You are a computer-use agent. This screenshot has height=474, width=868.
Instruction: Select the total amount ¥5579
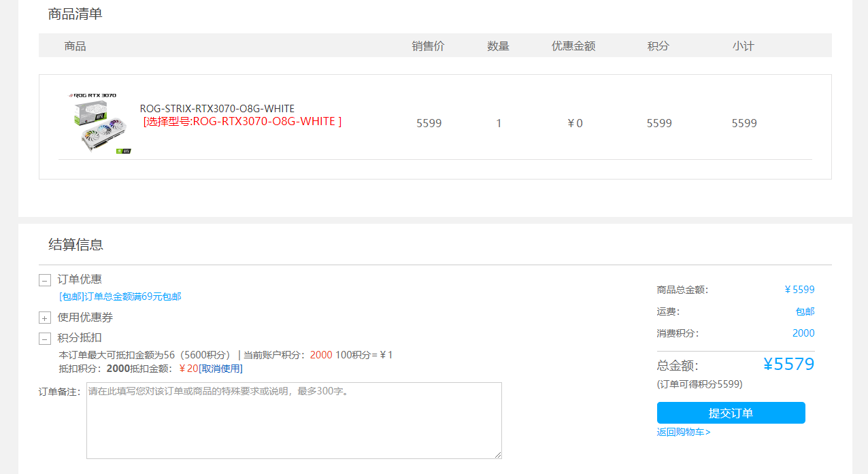point(788,364)
